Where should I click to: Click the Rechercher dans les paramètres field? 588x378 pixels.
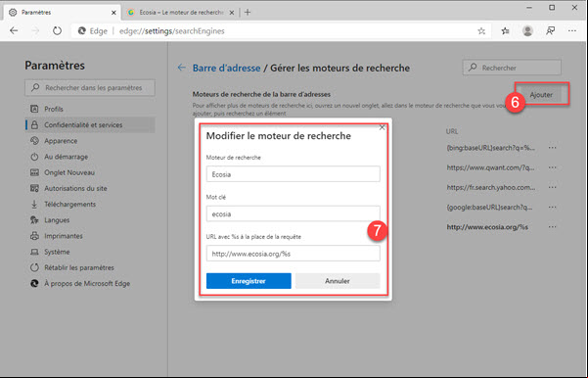[90, 88]
